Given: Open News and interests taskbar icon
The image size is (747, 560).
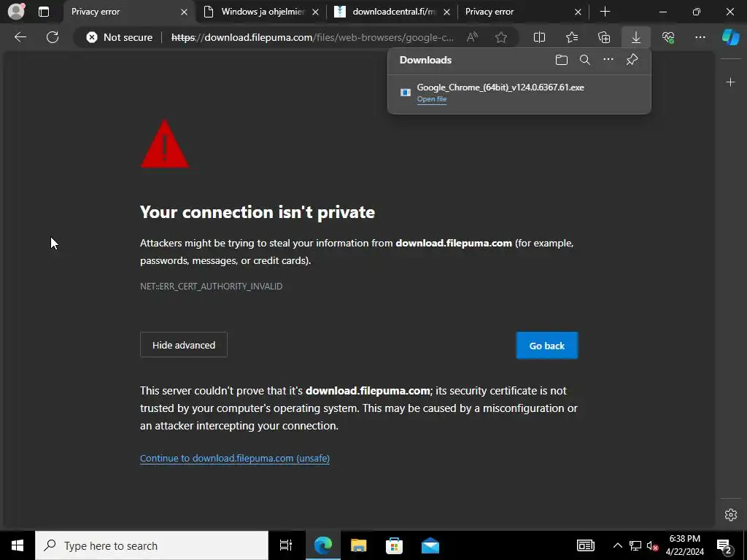Looking at the screenshot, I should [586, 545].
